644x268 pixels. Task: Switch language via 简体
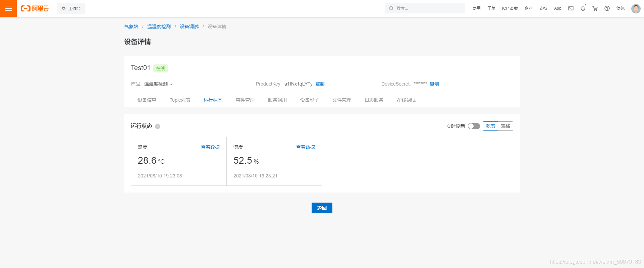tap(621, 8)
